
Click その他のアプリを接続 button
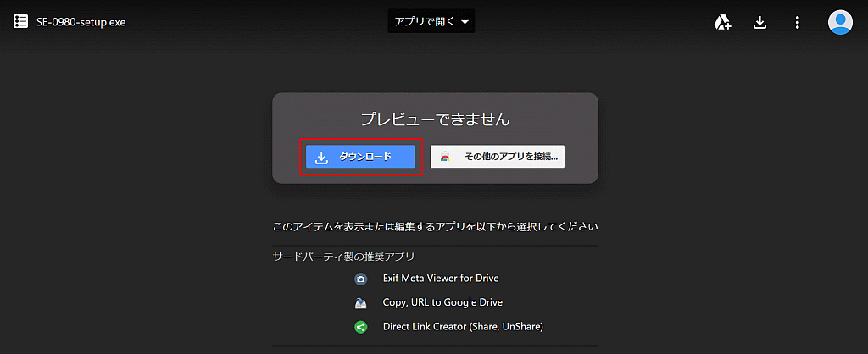click(498, 157)
